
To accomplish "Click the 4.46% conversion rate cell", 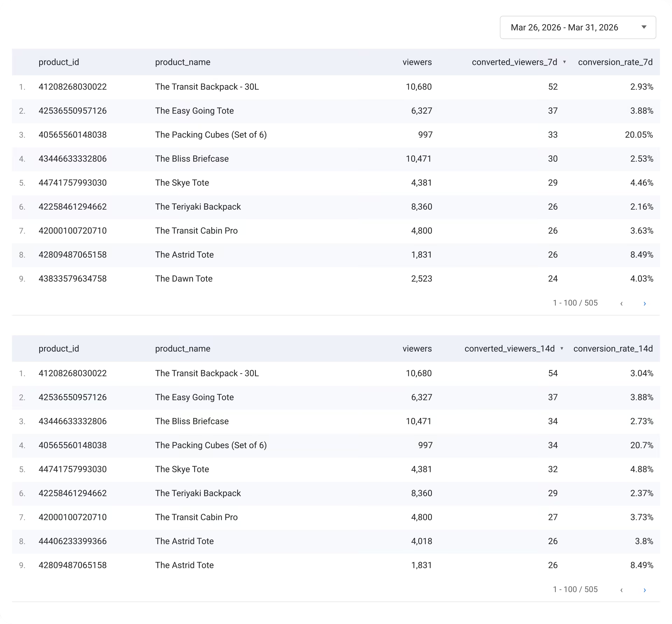I will click(x=642, y=183).
